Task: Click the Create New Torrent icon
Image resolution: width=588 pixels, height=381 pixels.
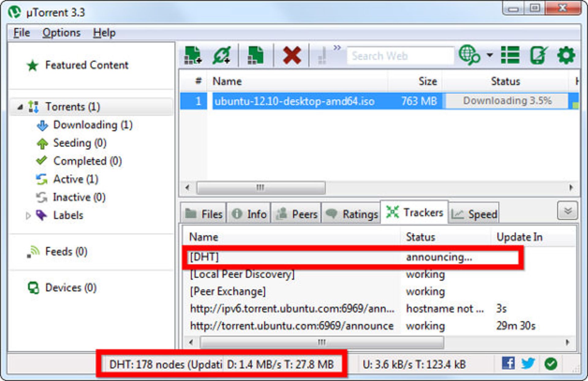Action: tap(256, 55)
